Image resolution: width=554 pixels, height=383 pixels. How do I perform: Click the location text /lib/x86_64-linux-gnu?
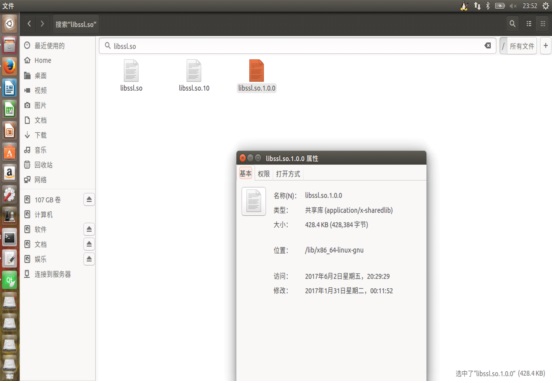click(x=334, y=250)
